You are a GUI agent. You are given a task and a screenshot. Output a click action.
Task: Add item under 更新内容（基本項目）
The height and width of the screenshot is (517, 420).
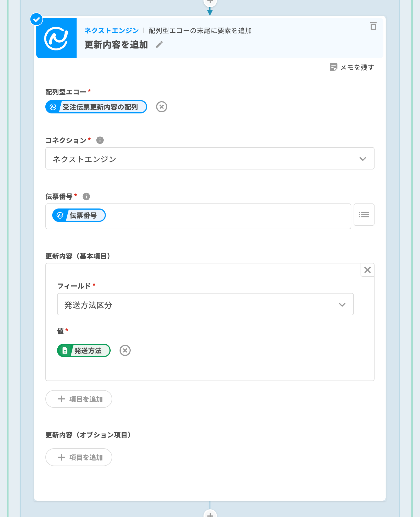[79, 399]
